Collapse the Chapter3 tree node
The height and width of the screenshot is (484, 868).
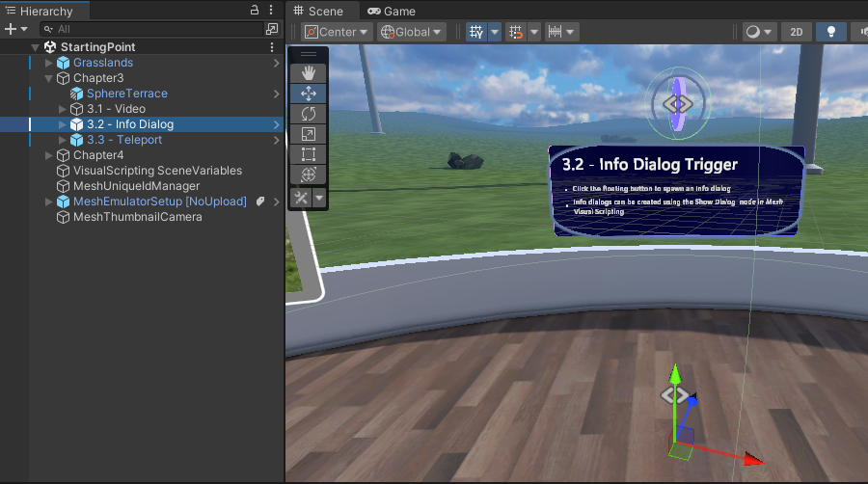(x=49, y=78)
